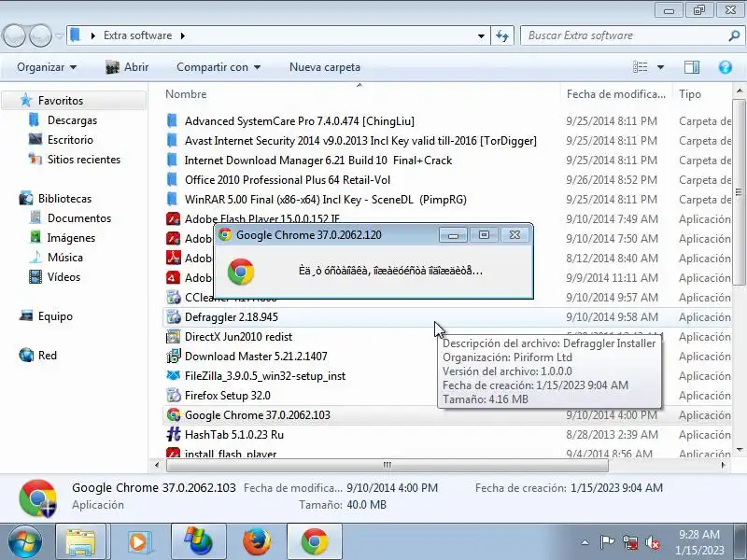Select the Defraggler 2.18.945 icon
The width and height of the screenshot is (747, 560).
tap(173, 316)
